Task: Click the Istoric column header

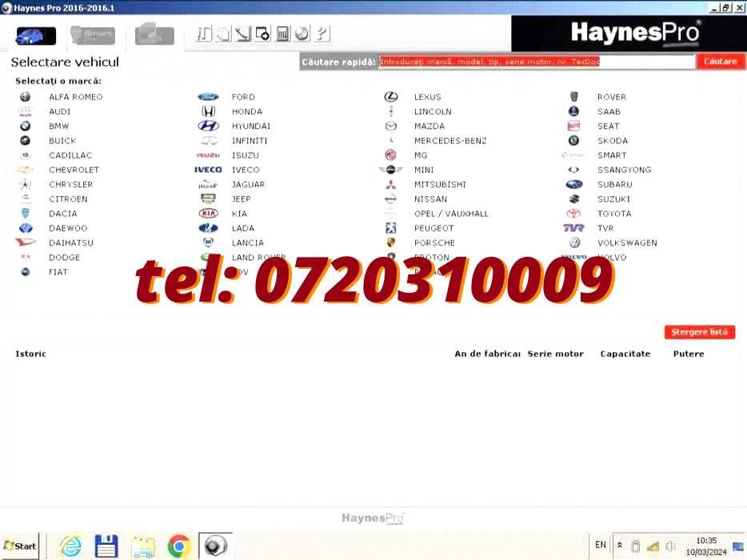Action: click(30, 354)
